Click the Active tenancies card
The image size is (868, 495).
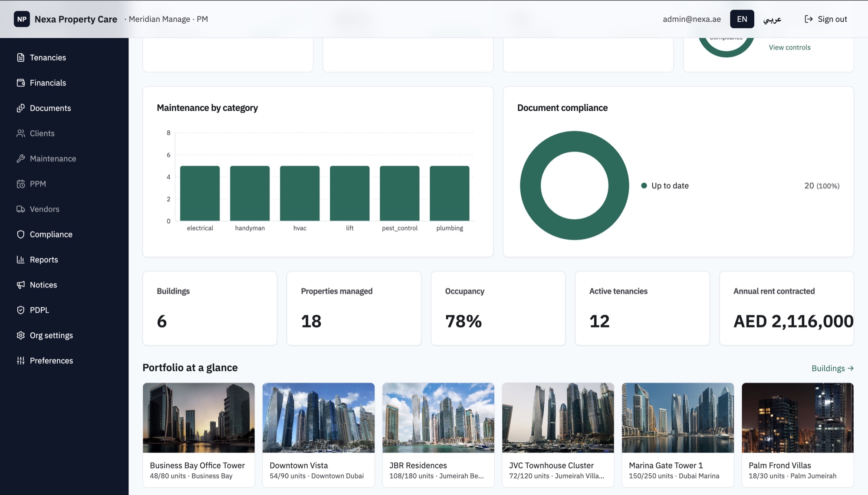(642, 308)
